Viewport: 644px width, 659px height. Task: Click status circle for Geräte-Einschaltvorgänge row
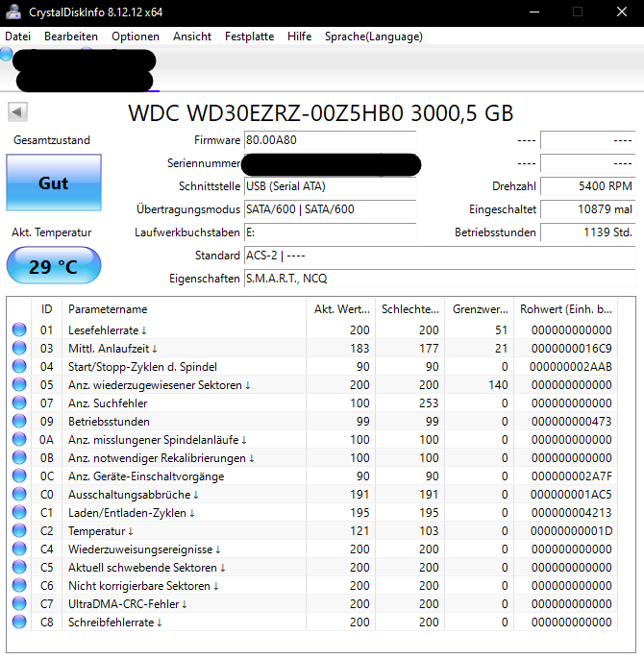coord(19,476)
